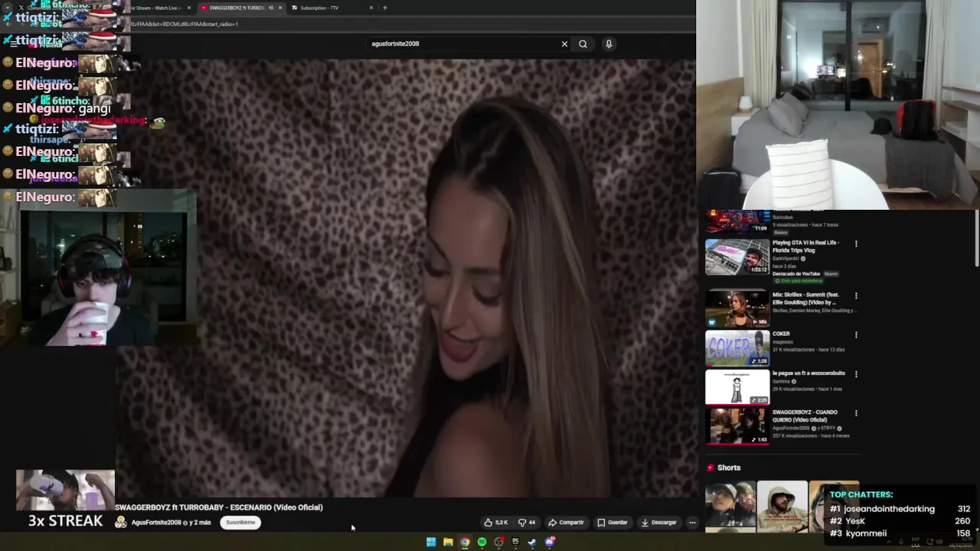This screenshot has width=980, height=551.
Task: Open the Mix: Skrillex - Summit thumbnail
Action: point(737,308)
